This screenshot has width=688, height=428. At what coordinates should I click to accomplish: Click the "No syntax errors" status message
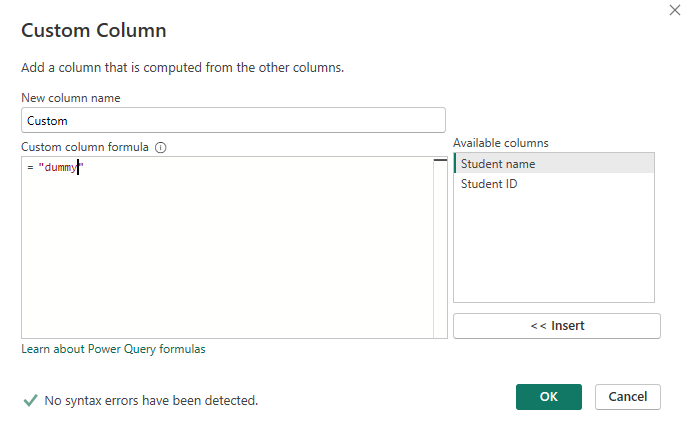click(x=151, y=400)
